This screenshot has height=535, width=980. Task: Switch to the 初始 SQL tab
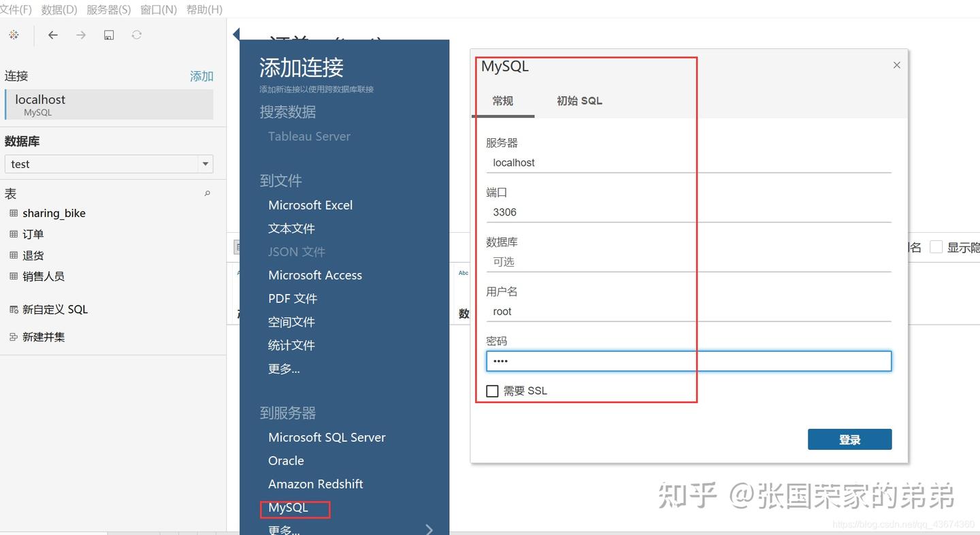(x=578, y=101)
